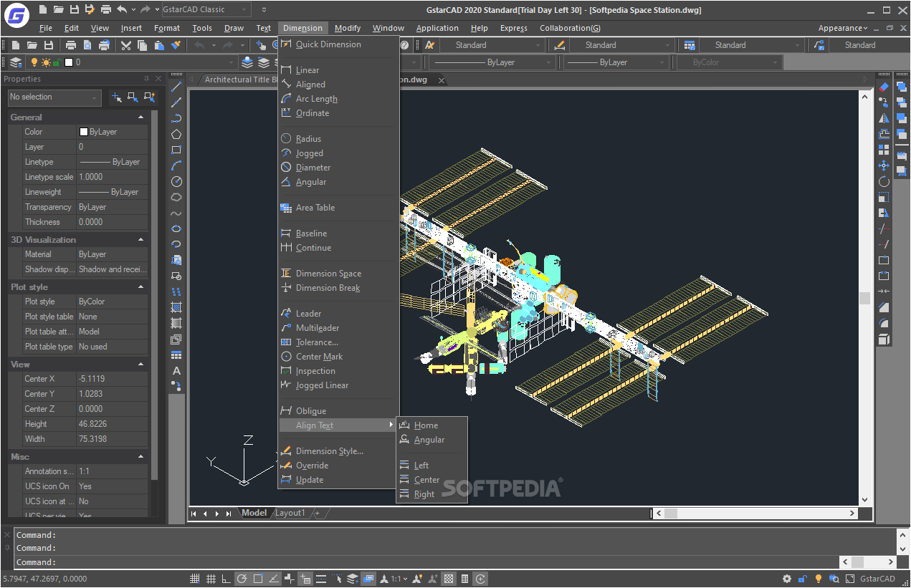The width and height of the screenshot is (911, 588).
Task: Click the Save icon in standard toolbar
Action: [x=49, y=45]
